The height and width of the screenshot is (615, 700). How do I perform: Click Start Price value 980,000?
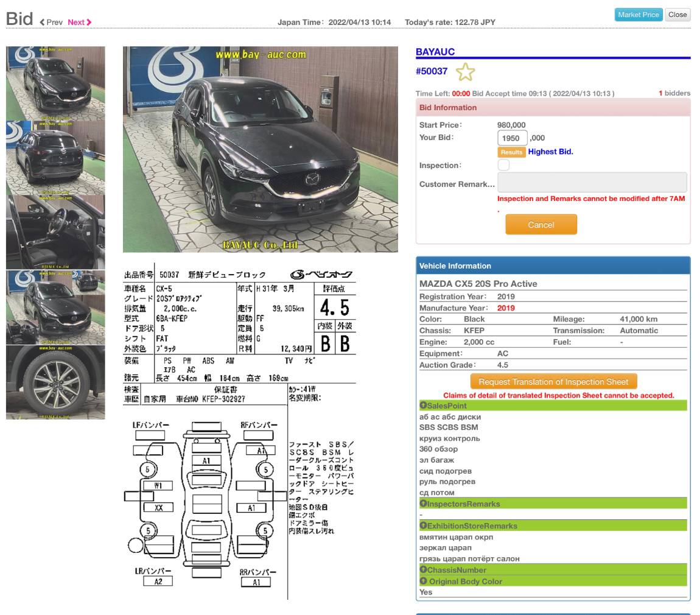pos(511,125)
